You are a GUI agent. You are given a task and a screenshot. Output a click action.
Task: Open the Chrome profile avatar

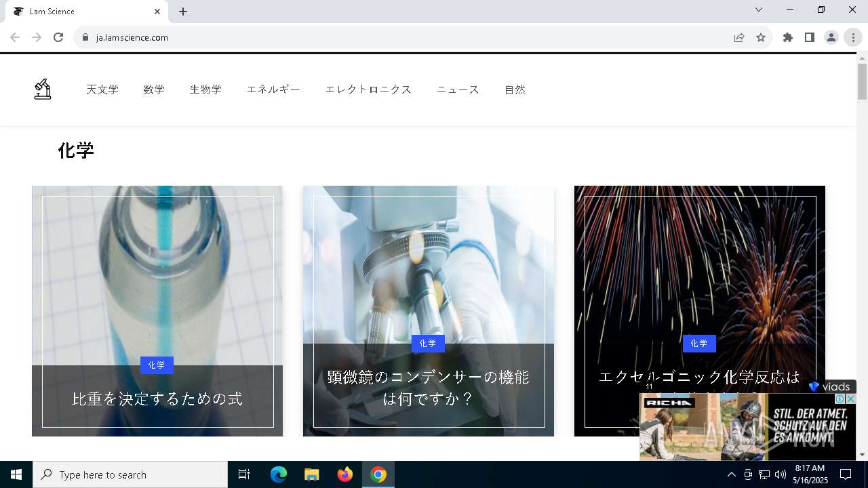831,37
